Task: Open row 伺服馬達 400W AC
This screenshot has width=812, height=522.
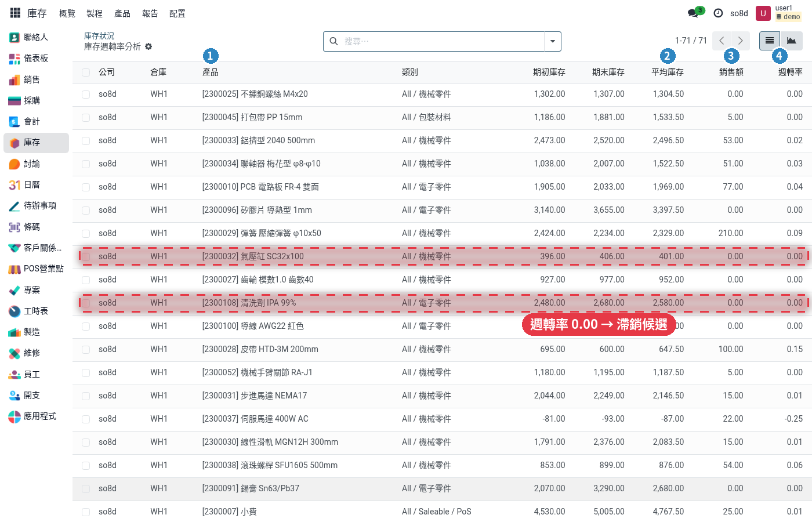Action: (x=442, y=419)
